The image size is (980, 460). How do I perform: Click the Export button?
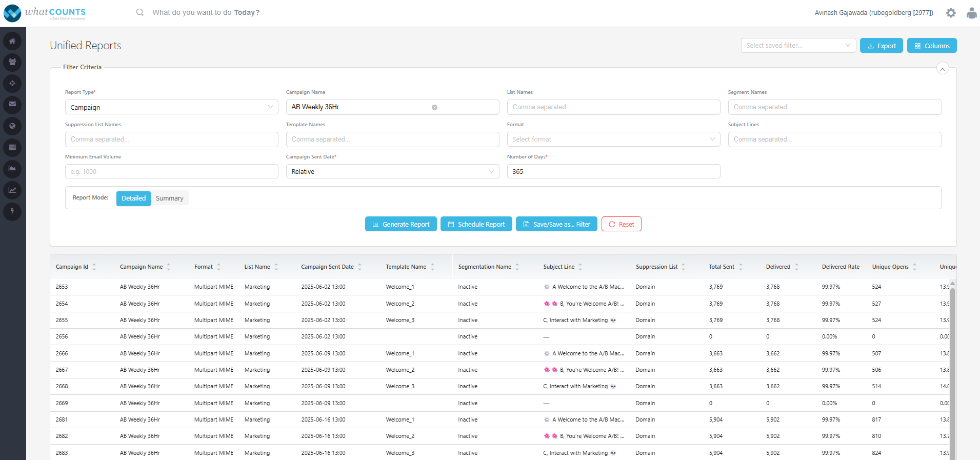point(882,46)
